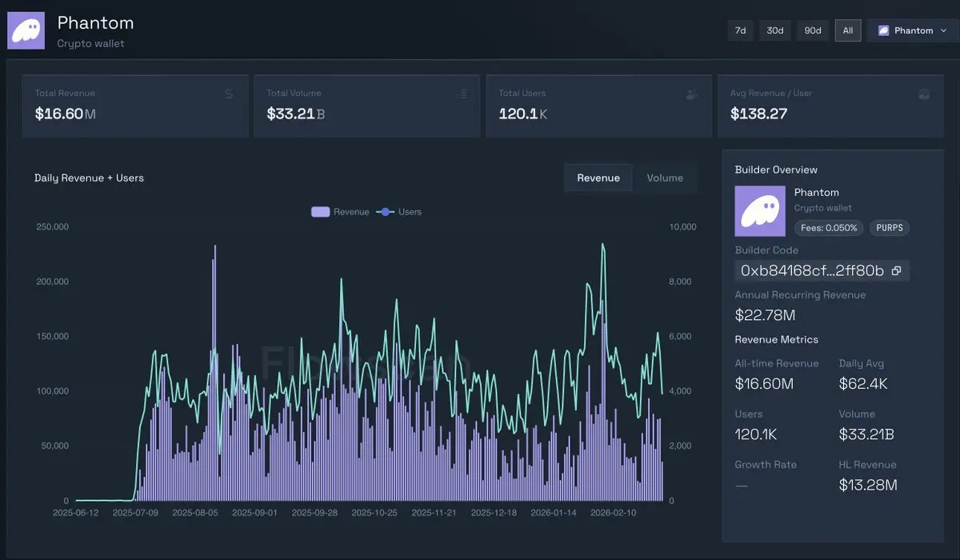Click the dollar icon on the Total Revenue card
The image size is (960, 560).
(229, 94)
